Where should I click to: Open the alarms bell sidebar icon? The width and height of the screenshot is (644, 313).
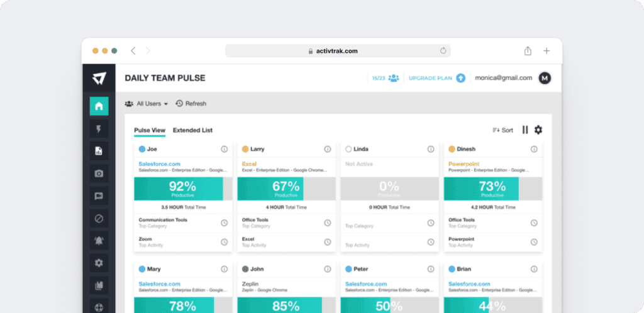[99, 240]
